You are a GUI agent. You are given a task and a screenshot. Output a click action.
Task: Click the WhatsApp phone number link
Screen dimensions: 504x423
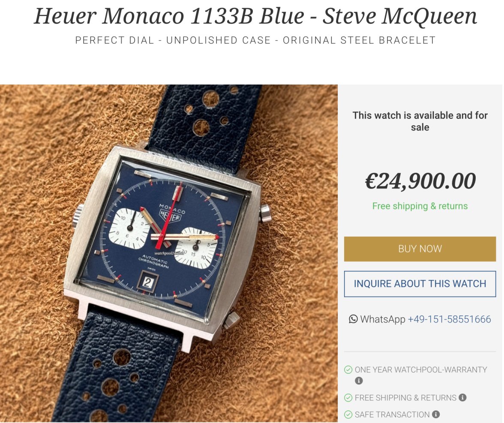[x=449, y=319]
